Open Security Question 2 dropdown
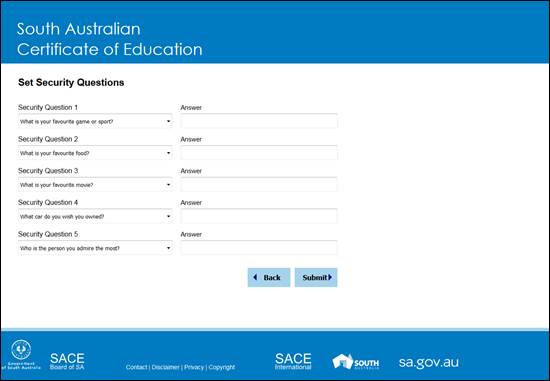Viewport: 550px width, 381px height. click(x=95, y=153)
